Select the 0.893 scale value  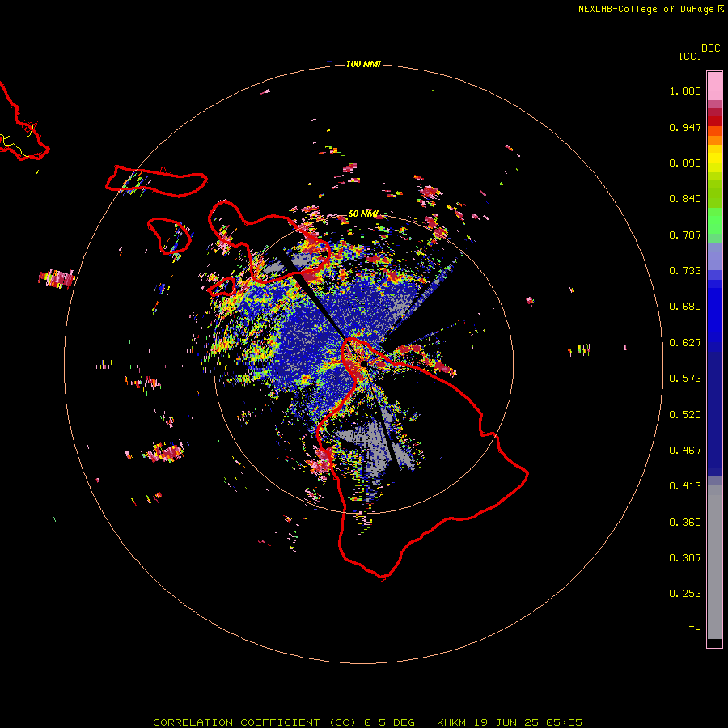(x=685, y=163)
